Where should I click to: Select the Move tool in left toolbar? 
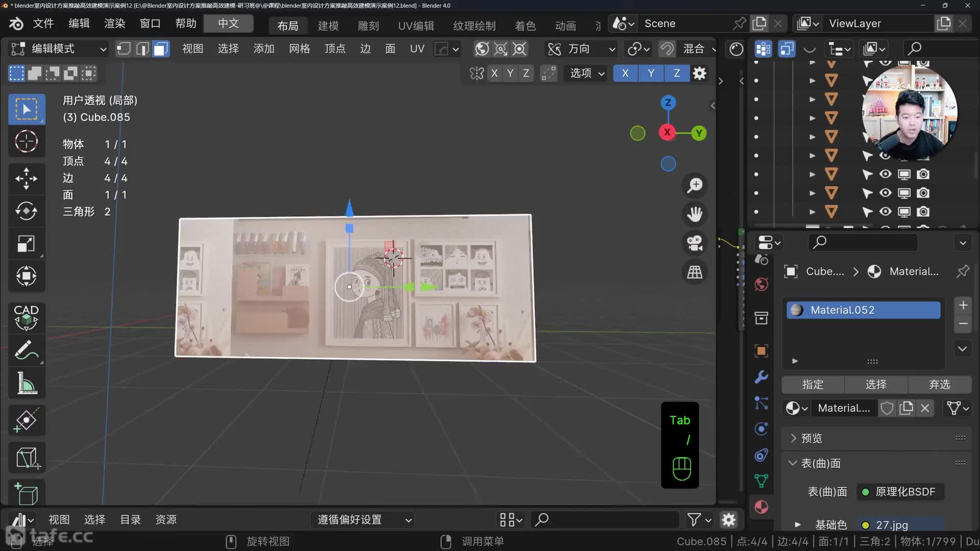(x=26, y=179)
